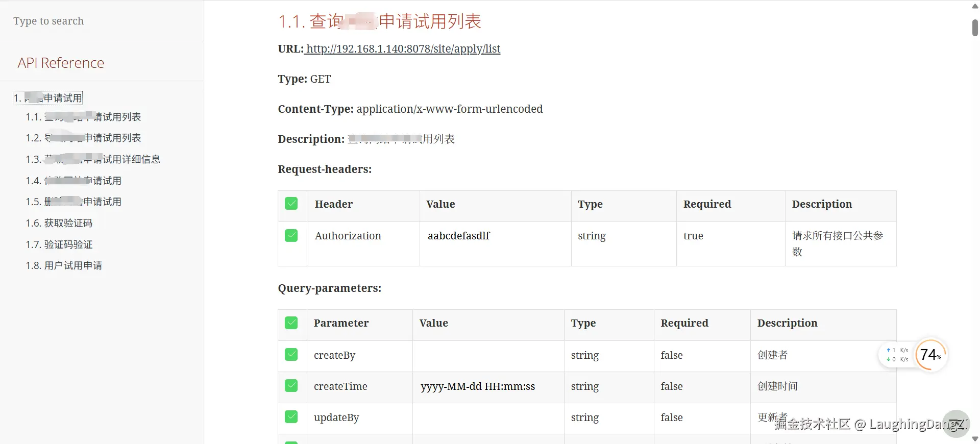Select sidebar item 1.3 试用详细信息
The image size is (980, 444).
(x=93, y=159)
